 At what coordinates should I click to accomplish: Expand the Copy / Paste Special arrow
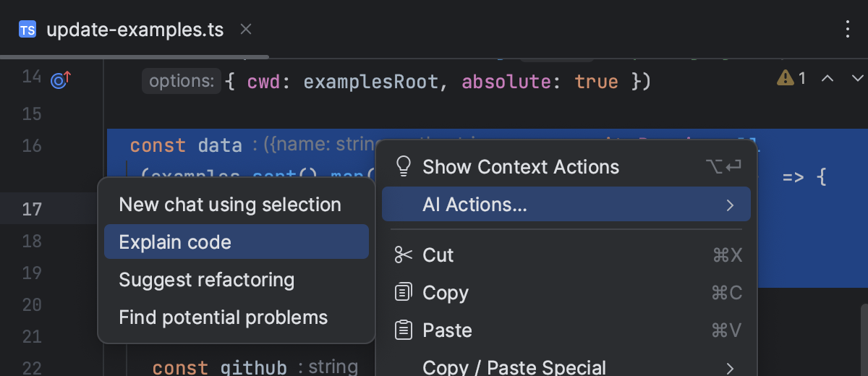(730, 367)
